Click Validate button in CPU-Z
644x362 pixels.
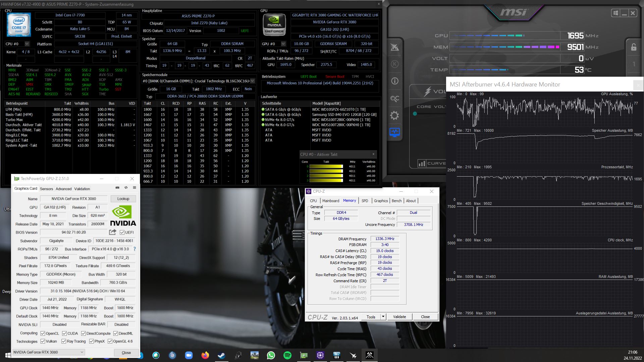(399, 316)
